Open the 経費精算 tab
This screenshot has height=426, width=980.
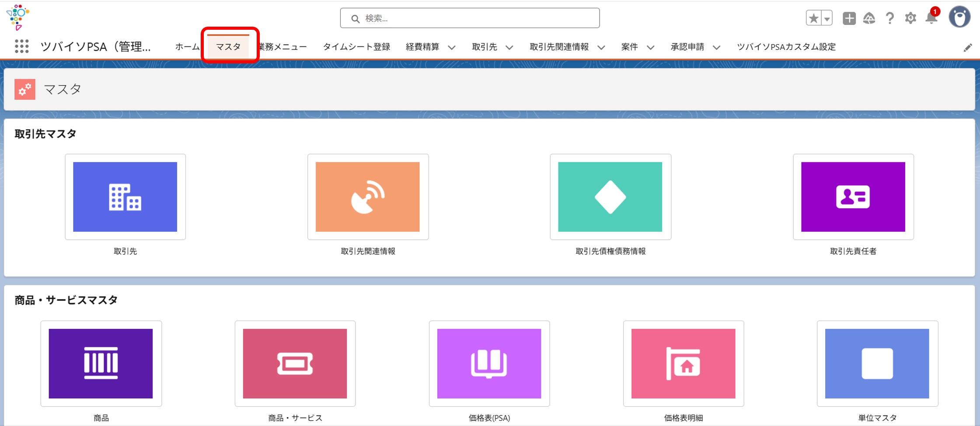(422, 46)
